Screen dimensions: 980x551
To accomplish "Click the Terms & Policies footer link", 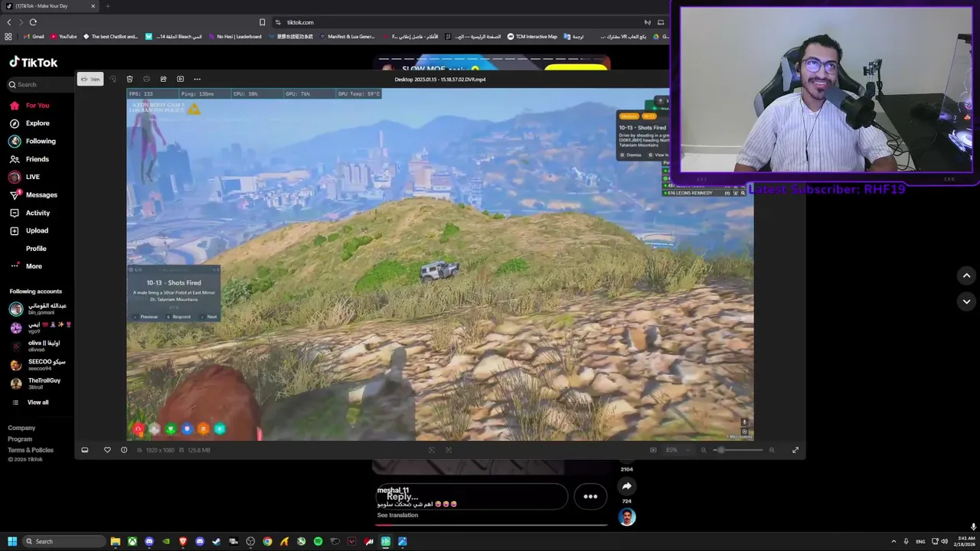I will click(31, 450).
